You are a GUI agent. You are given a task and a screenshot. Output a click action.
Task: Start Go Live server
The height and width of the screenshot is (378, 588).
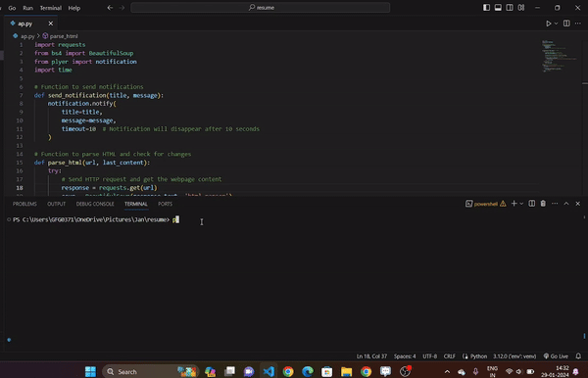(x=556, y=356)
